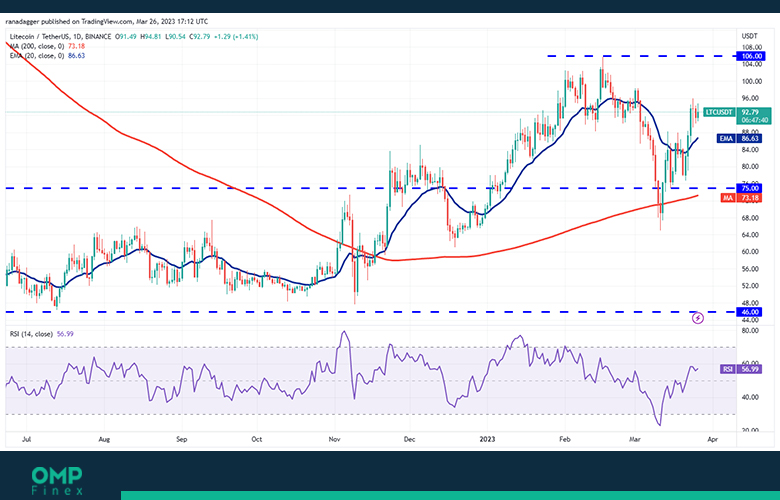Click the 68.00 price scale value
Screen dimensions: 780x500
click(x=752, y=218)
